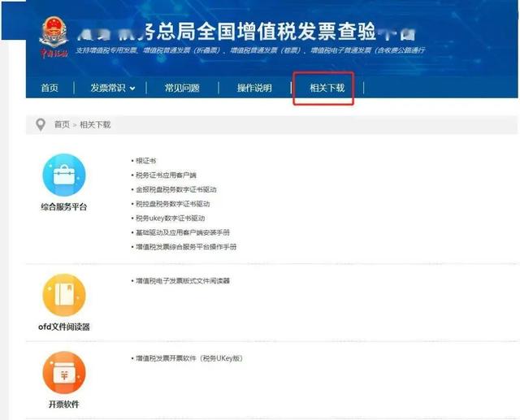Open the ofd文件阅读器 book icon
The height and width of the screenshot is (420, 520).
(64, 295)
